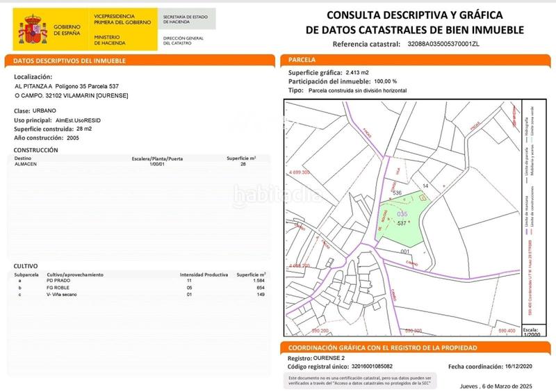The width and height of the screenshot is (556, 392).
Task: Select the '1/00/01' Escalera/Planta/Puerta cell
Action: point(157,164)
